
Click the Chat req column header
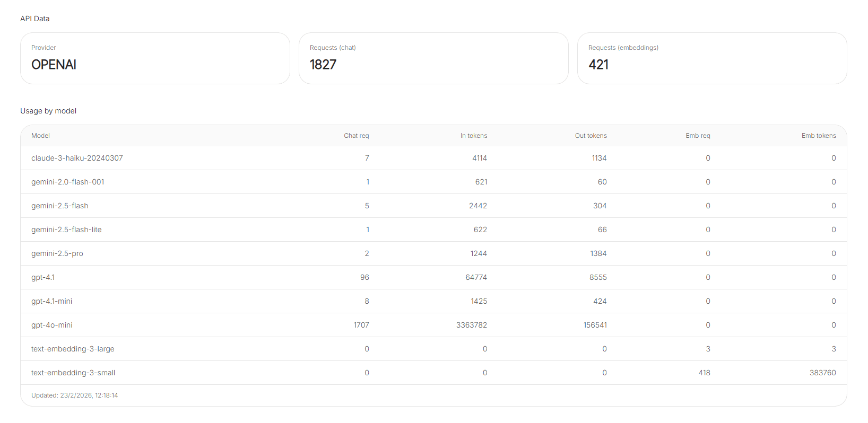356,136
